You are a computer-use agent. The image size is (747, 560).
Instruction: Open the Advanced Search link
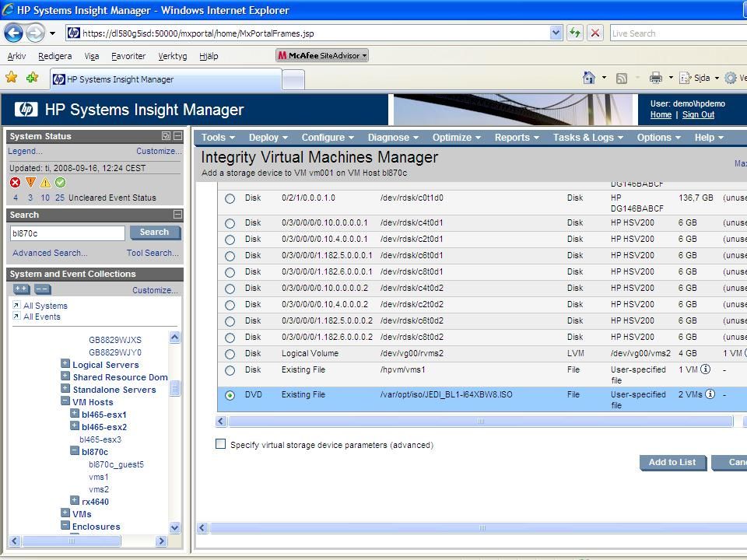point(50,253)
